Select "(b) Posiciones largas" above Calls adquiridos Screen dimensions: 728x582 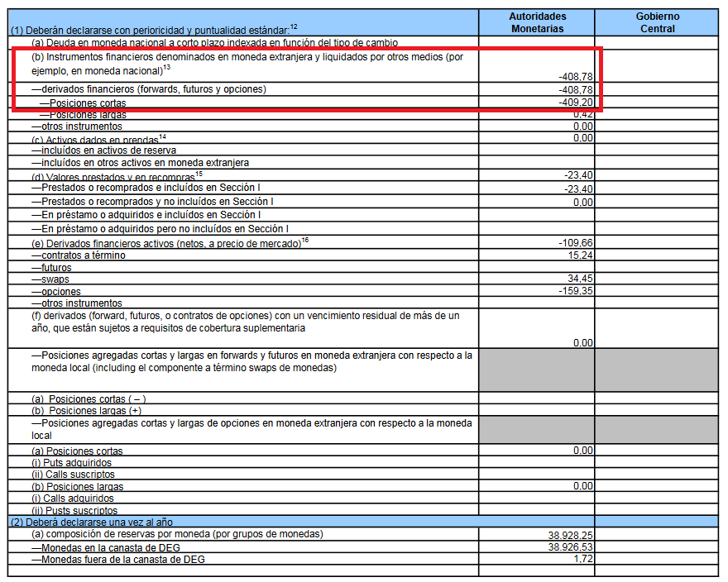(x=78, y=486)
